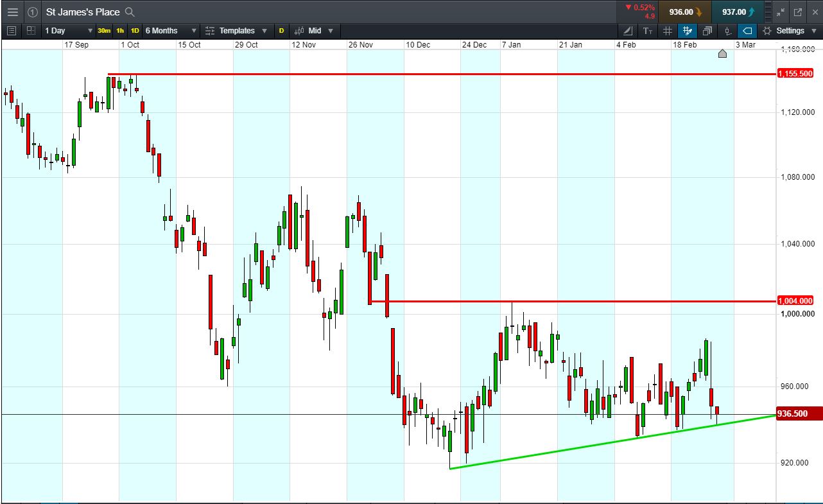The width and height of the screenshot is (823, 504).
Task: Toggle the chart gridlines icon
Action: [x=668, y=30]
